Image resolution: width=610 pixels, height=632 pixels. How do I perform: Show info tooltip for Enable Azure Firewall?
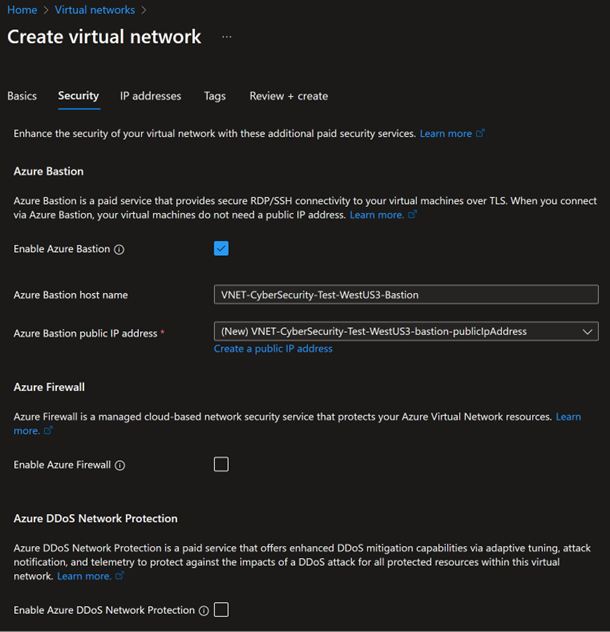pyautogui.click(x=120, y=466)
